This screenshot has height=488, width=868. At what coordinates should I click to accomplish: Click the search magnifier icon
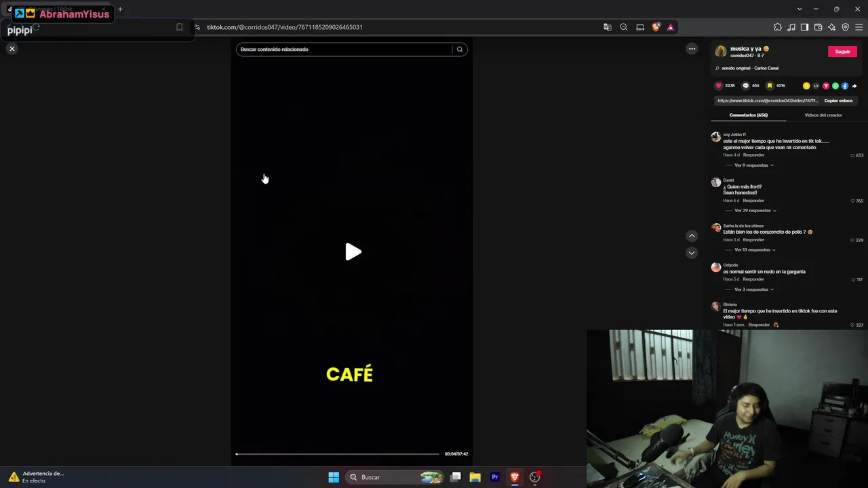460,49
